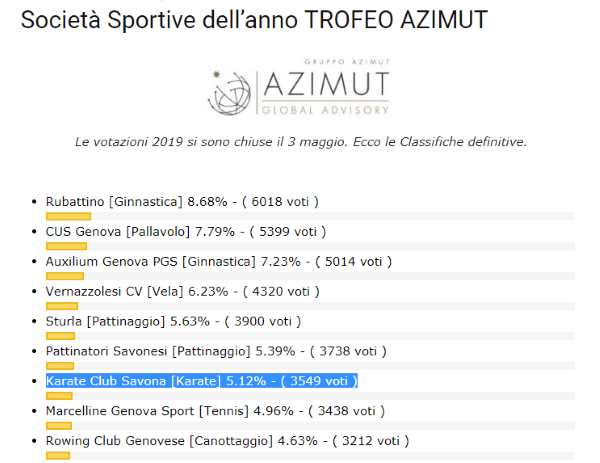Select the Marcelline Genova Sport Tennis entry
The image size is (600, 463).
click(x=215, y=411)
